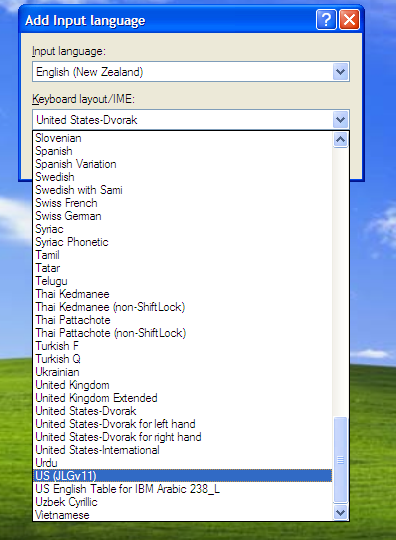This screenshot has height=540, width=396.
Task: Click the Help question mark button
Action: coord(326,20)
